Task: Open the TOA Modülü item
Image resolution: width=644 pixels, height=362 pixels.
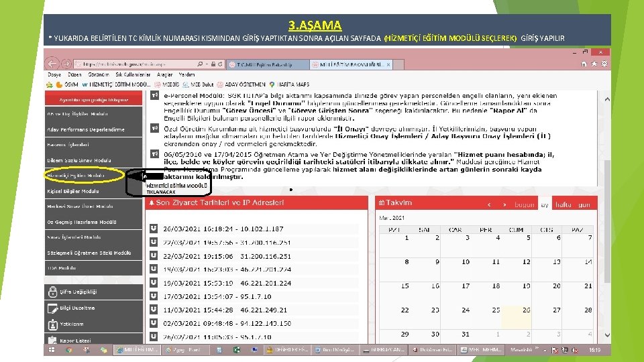Action: click(94, 268)
